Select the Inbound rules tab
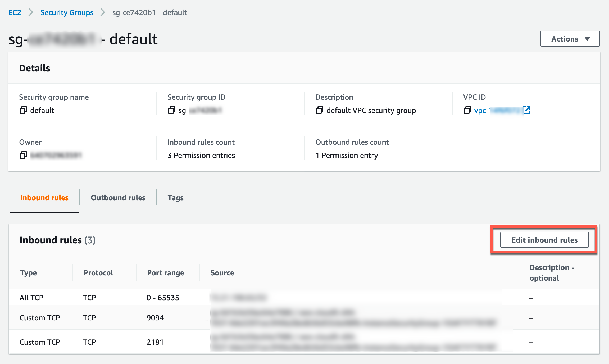 point(44,198)
